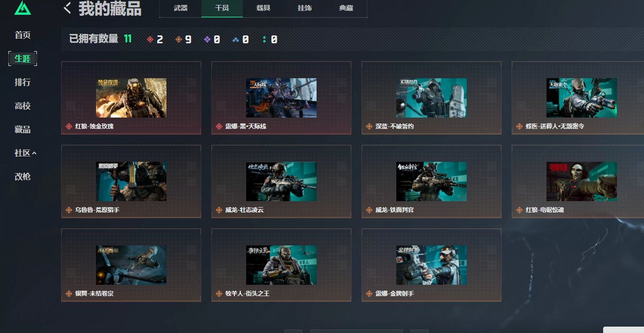Open the 蜂医 无题密令 skin thumbnail
The width and height of the screenshot is (644, 333).
pos(581,98)
